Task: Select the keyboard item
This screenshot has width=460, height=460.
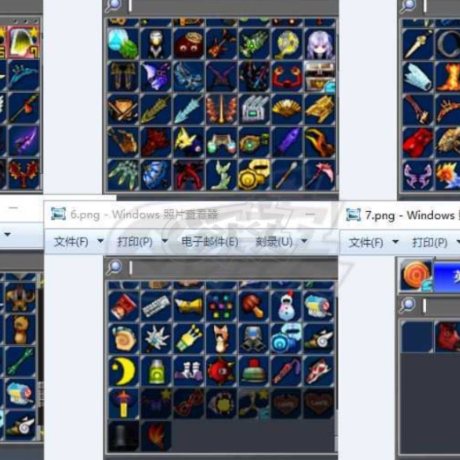Action: pos(156,306)
